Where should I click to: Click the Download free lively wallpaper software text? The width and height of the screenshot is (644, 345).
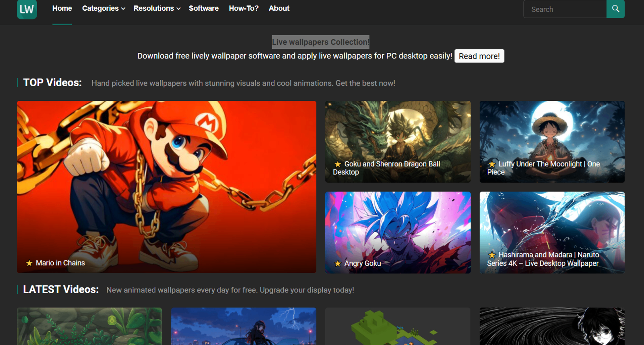(x=294, y=56)
